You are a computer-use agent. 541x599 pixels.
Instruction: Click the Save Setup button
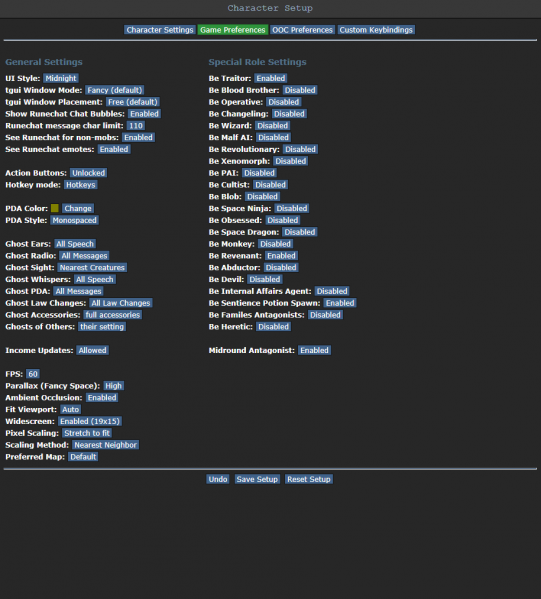pyautogui.click(x=257, y=479)
